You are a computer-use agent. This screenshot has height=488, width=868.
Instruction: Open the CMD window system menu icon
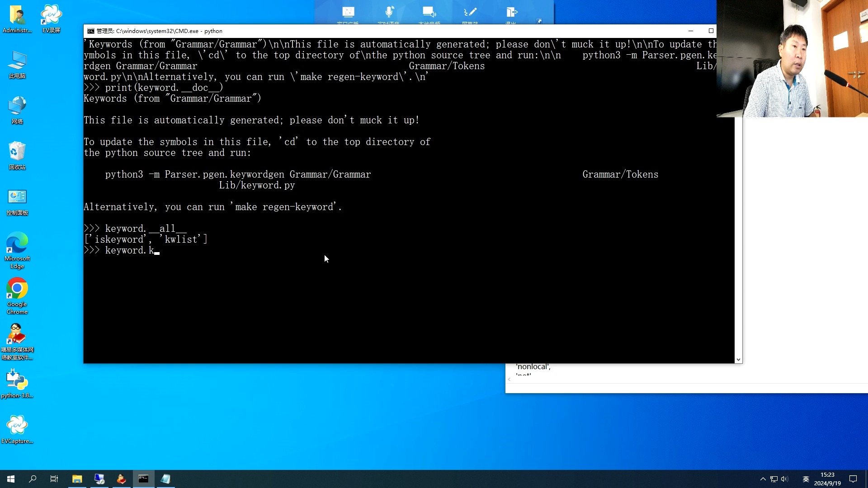tap(91, 31)
